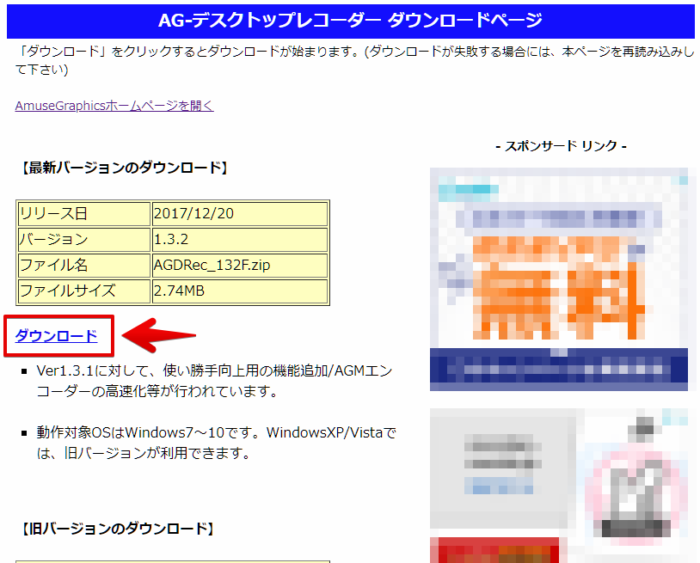Select the version value 1.3.2
700x563 pixels.
coord(240,239)
